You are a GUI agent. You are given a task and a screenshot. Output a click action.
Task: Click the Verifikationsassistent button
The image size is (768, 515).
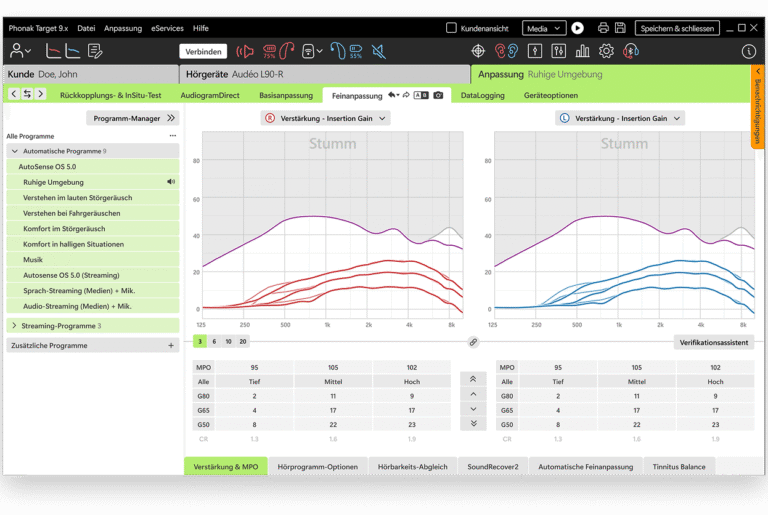point(713,342)
